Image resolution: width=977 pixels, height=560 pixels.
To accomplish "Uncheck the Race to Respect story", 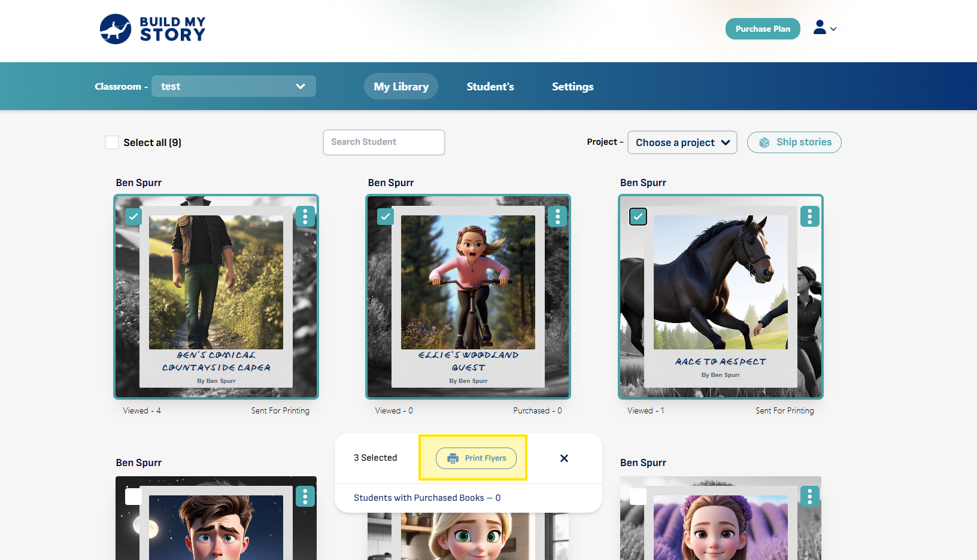I will pos(638,217).
